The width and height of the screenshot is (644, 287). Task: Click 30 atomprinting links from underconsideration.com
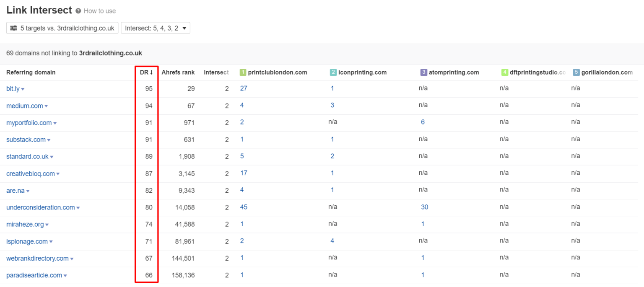(425, 207)
